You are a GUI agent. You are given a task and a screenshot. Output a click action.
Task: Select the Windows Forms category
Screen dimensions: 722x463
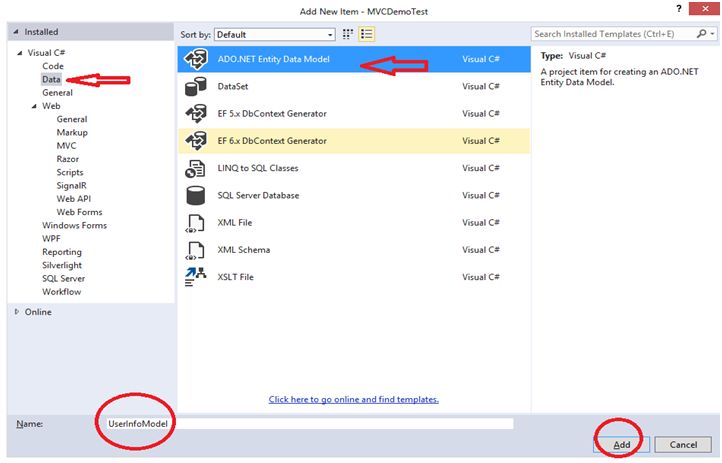tap(75, 226)
